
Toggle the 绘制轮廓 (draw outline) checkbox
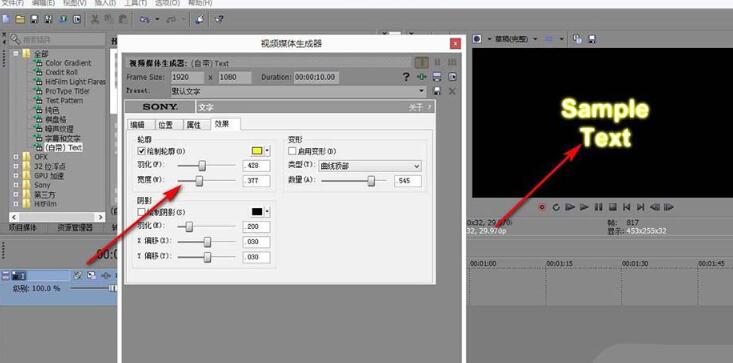(142, 151)
